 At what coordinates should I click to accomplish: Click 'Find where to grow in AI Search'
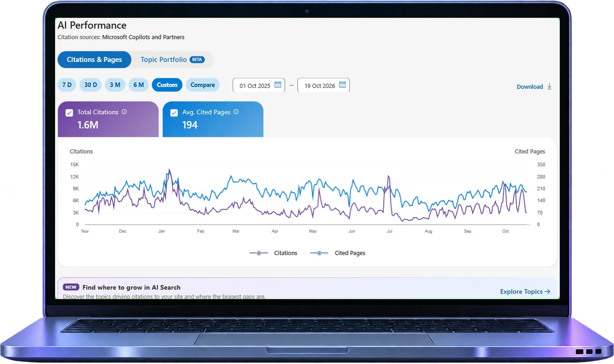click(x=132, y=287)
